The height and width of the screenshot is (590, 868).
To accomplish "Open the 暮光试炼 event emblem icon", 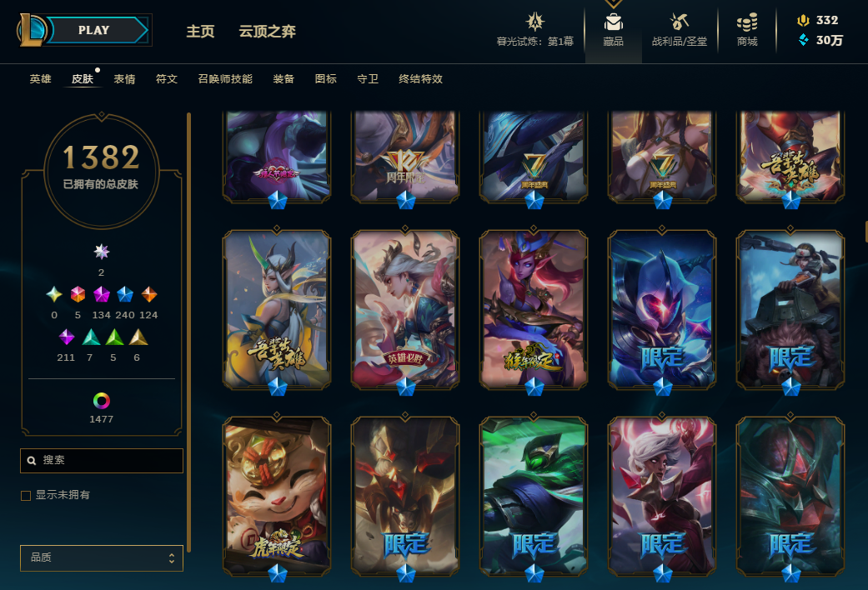I will pyautogui.click(x=534, y=22).
